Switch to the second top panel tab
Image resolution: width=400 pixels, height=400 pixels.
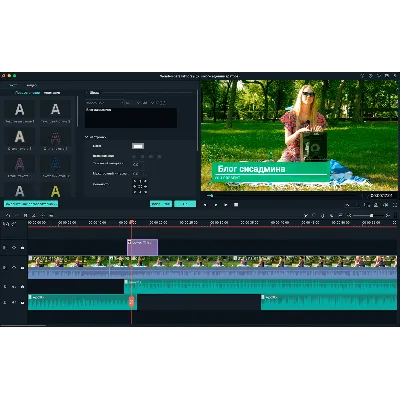pos(31,86)
